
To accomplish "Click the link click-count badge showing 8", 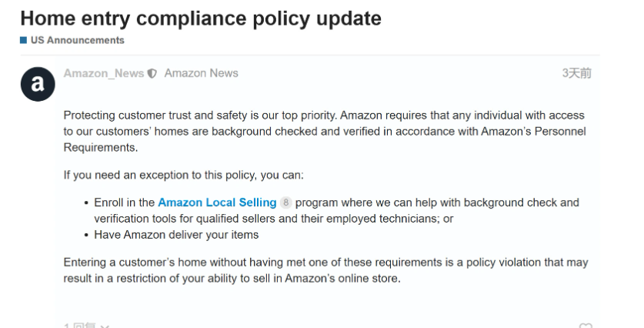I will click(286, 202).
